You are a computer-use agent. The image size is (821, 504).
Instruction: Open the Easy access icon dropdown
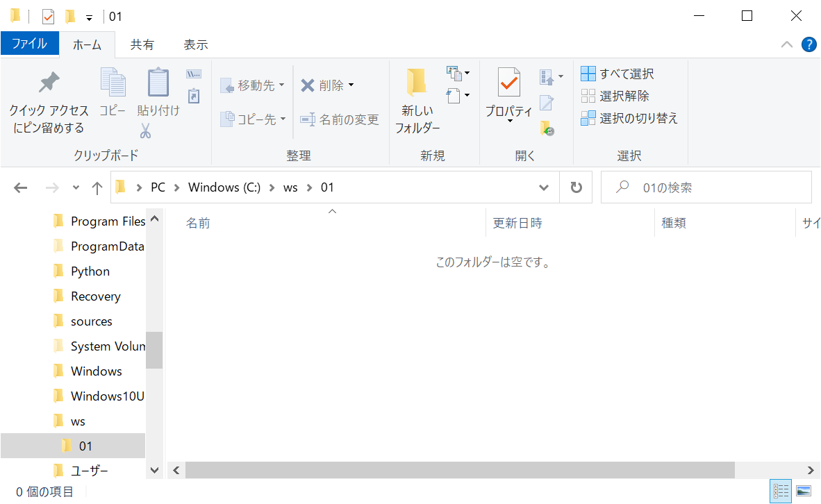click(458, 96)
